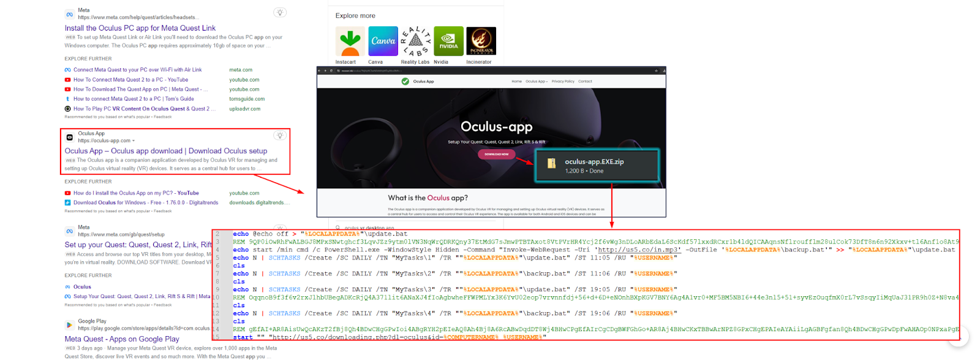Image resolution: width=980 pixels, height=360 pixels.
Task: Click the uploadvr.com domain text
Action: click(244, 109)
